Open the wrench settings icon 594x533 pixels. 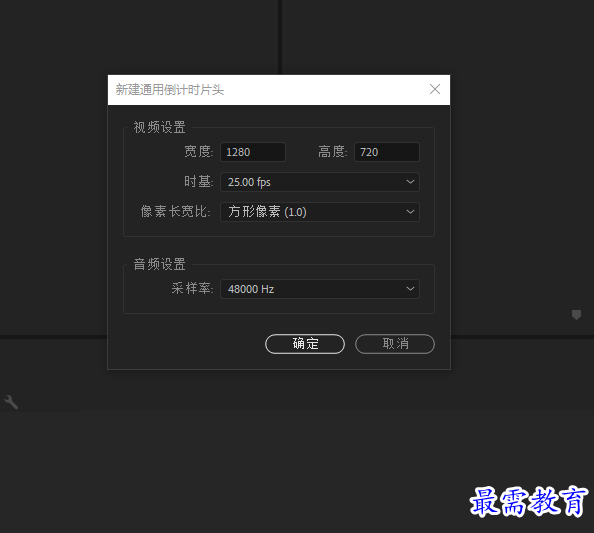(11, 402)
